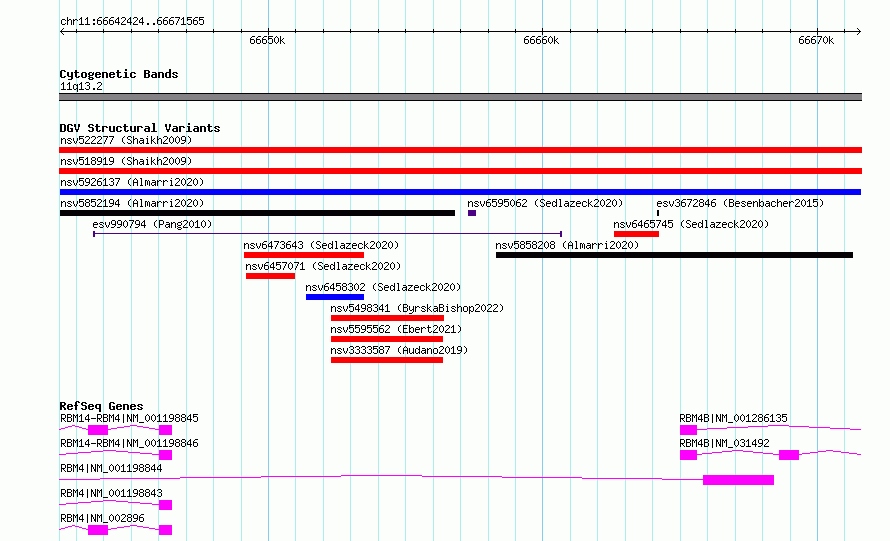Select the gray 11q13.2 cytogenetic band bar
This screenshot has width=890, height=541.
point(460,97)
